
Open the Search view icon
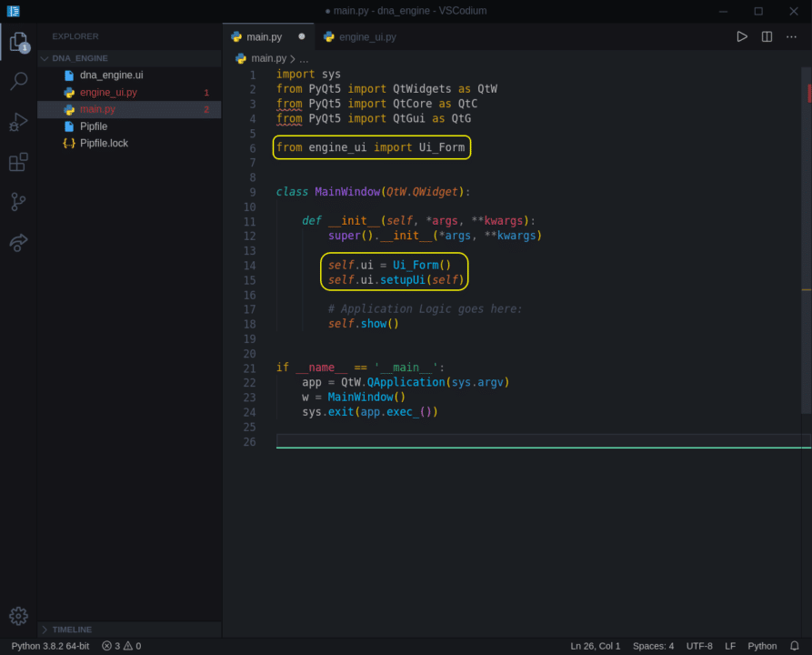[x=19, y=81]
